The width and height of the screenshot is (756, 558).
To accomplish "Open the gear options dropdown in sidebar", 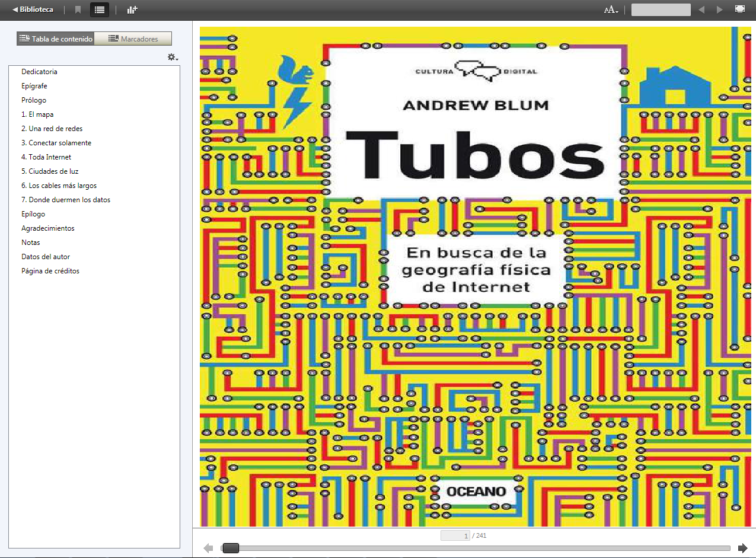I will (x=173, y=57).
